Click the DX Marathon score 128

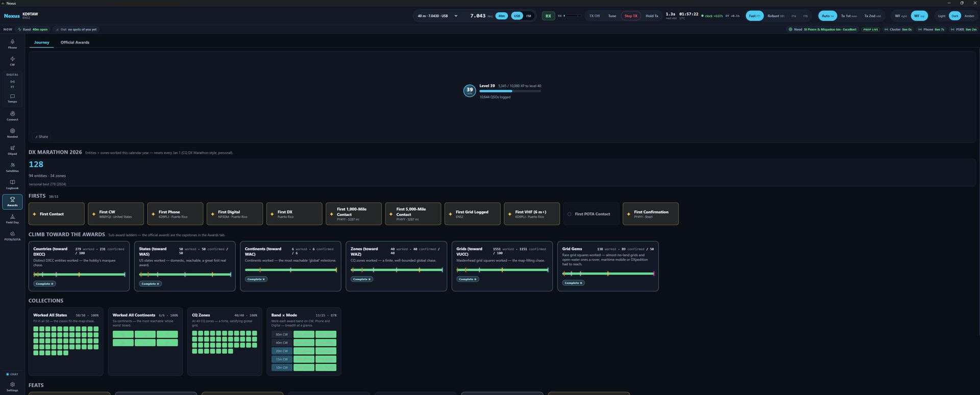(x=36, y=164)
